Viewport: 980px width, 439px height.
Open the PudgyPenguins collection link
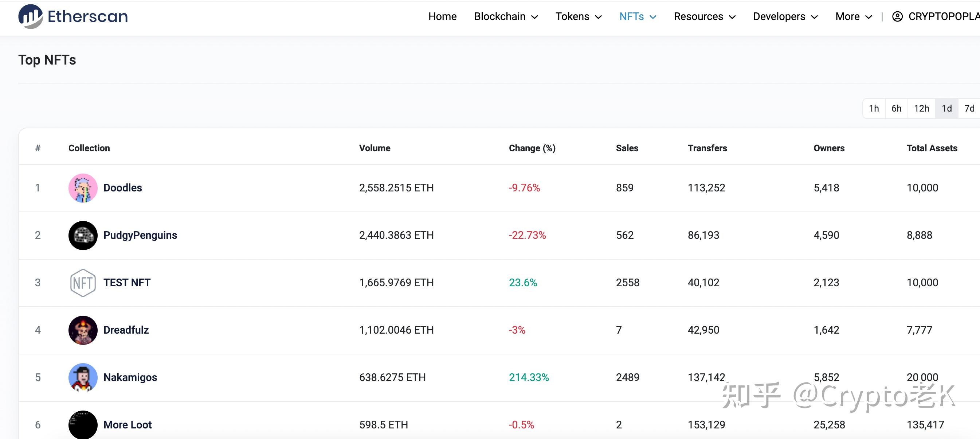140,235
